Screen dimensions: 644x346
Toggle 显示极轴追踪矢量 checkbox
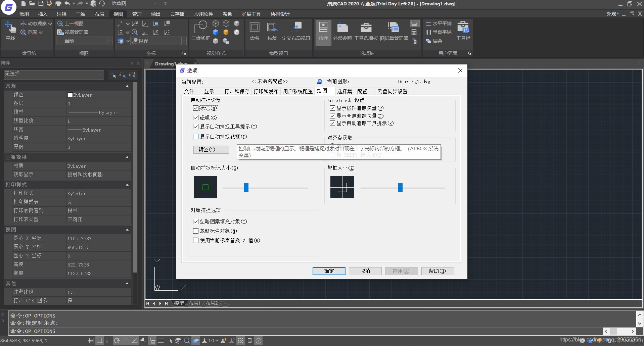click(x=332, y=108)
